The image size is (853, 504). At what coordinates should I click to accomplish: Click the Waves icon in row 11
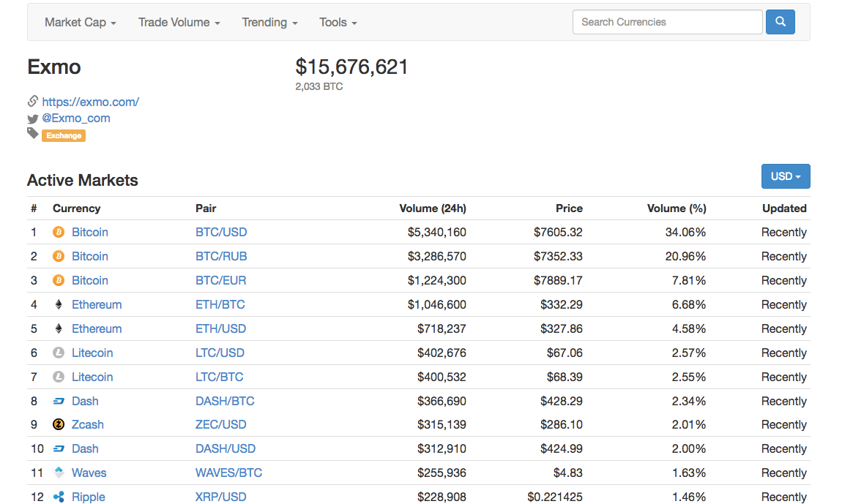tap(59, 473)
